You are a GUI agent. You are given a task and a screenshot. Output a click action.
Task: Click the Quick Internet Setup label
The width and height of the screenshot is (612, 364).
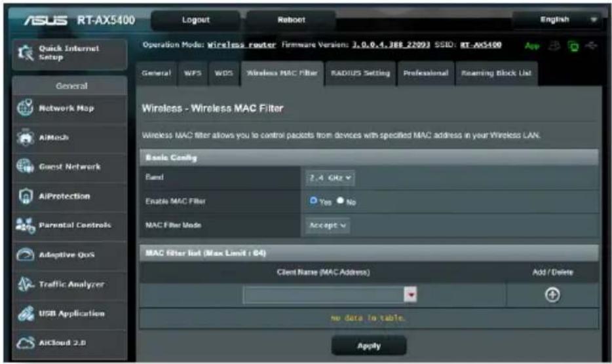pos(69,52)
